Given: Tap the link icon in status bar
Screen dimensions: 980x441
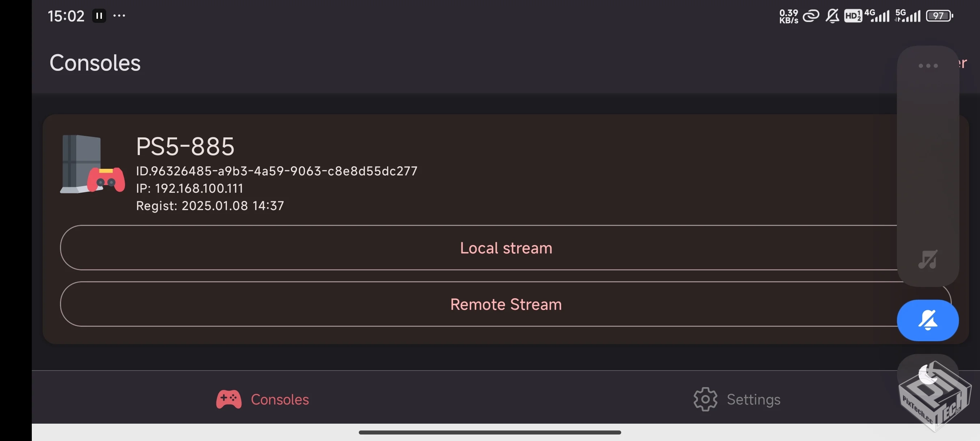Looking at the screenshot, I should pyautogui.click(x=811, y=16).
